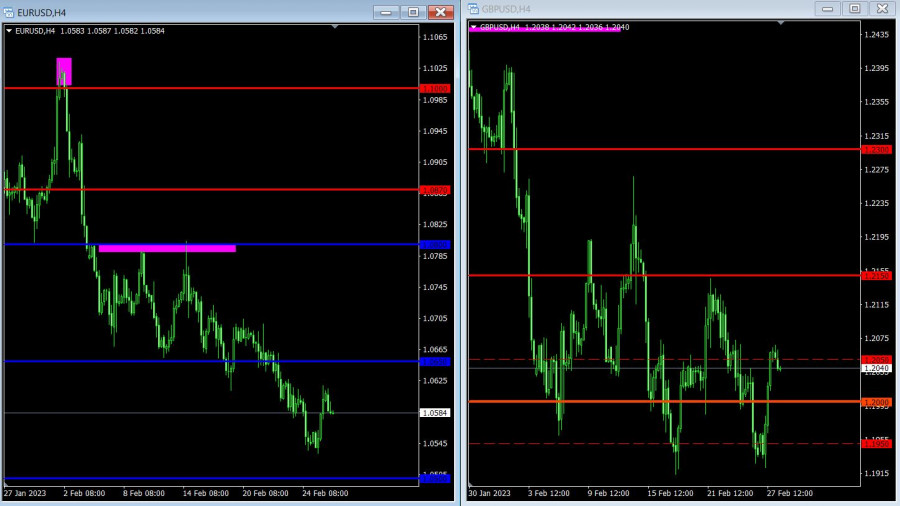Click the EURUSD current price label 1.0584
Image resolution: width=900 pixels, height=506 pixels.
(435, 412)
